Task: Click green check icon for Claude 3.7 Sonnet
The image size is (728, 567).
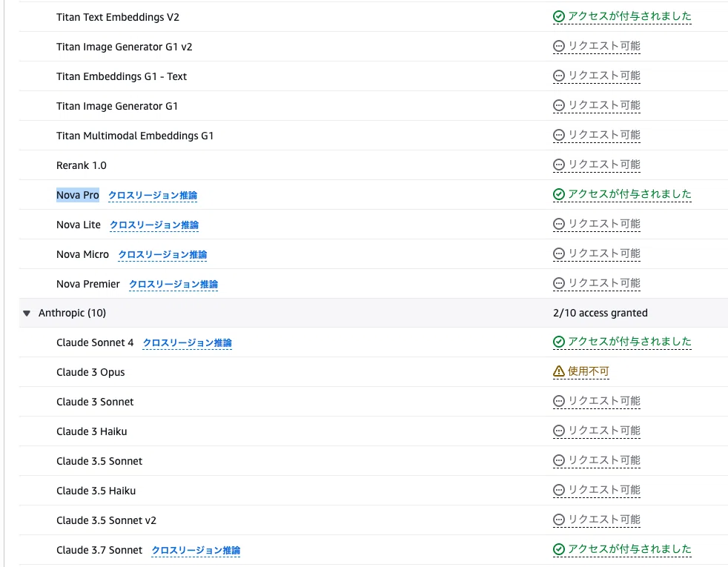Action: (559, 549)
